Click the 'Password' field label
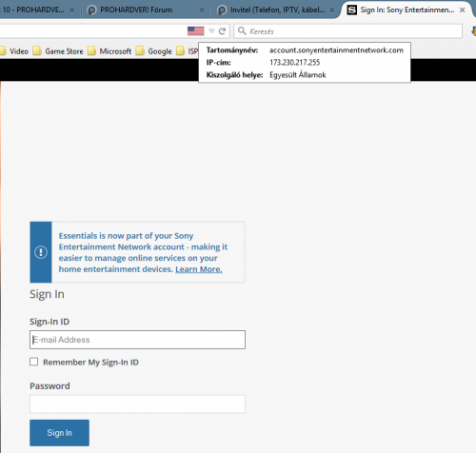 pyautogui.click(x=50, y=386)
